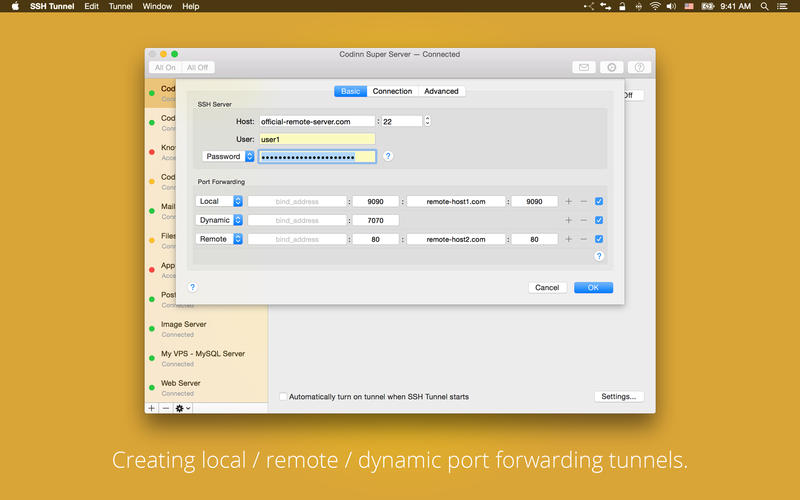
Task: Click the remote-host2.com field
Action: pyautogui.click(x=456, y=239)
